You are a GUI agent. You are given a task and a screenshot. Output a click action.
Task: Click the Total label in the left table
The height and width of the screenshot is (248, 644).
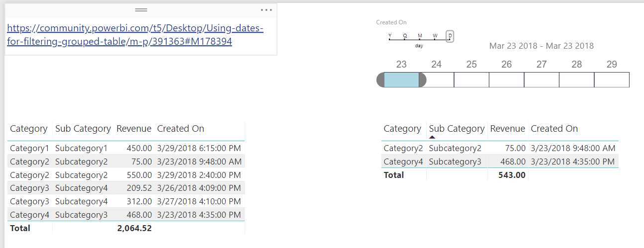click(20, 228)
